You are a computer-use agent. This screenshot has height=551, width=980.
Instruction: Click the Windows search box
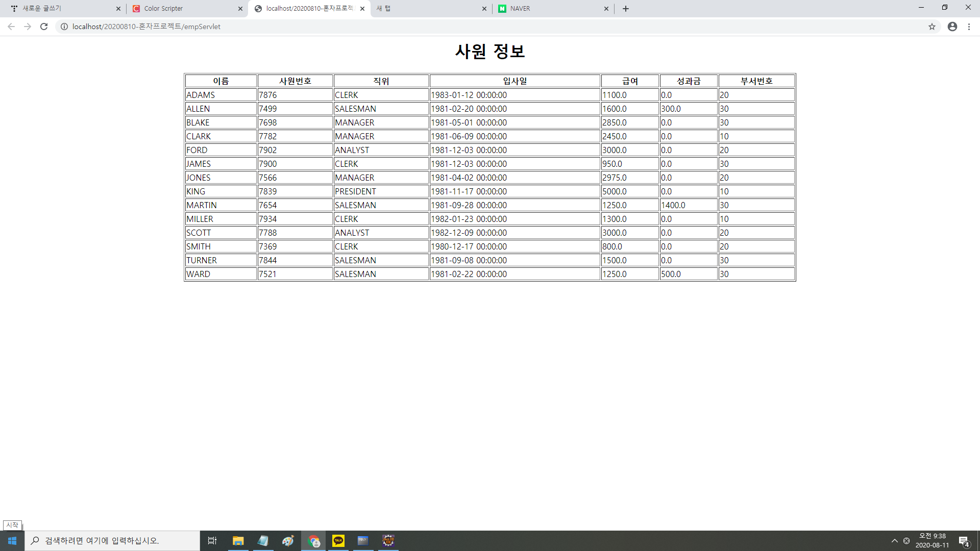(112, 541)
